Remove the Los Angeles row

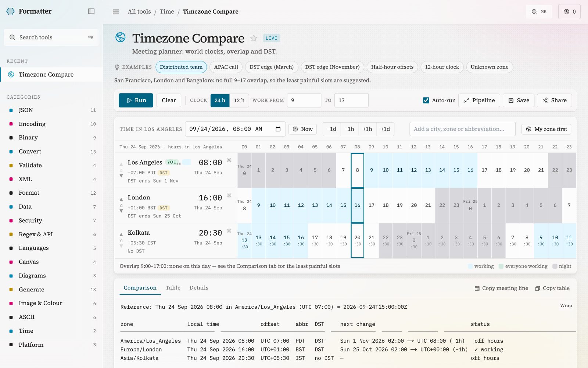tap(229, 160)
